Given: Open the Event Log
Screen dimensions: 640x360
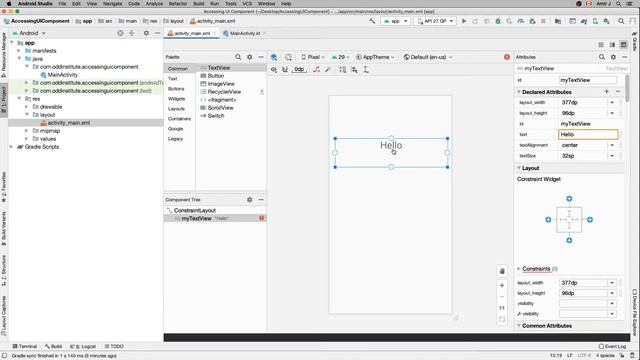Looking at the screenshot, I should 612,346.
